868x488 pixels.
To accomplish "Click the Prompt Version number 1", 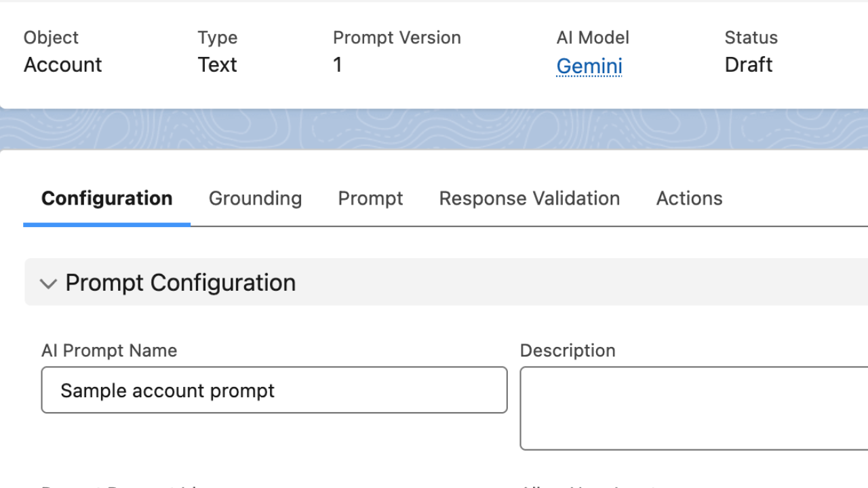I will pyautogui.click(x=338, y=65).
